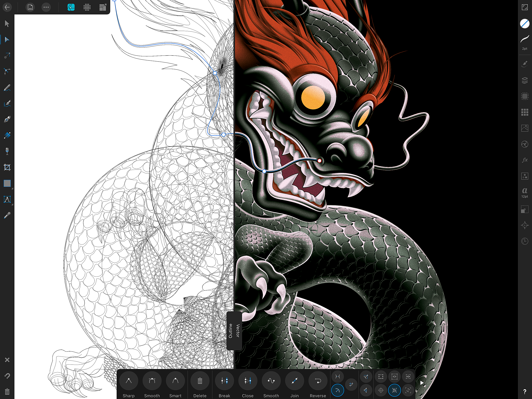Image resolution: width=532 pixels, height=399 pixels.
Task: Select the Pen tool
Action: pos(7,119)
